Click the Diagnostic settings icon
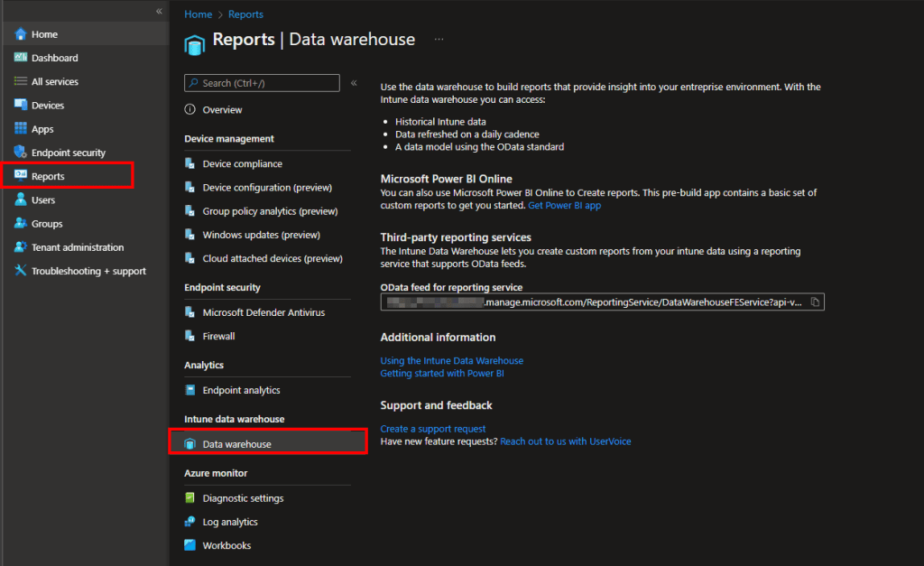This screenshot has width=924, height=566. coord(189,498)
